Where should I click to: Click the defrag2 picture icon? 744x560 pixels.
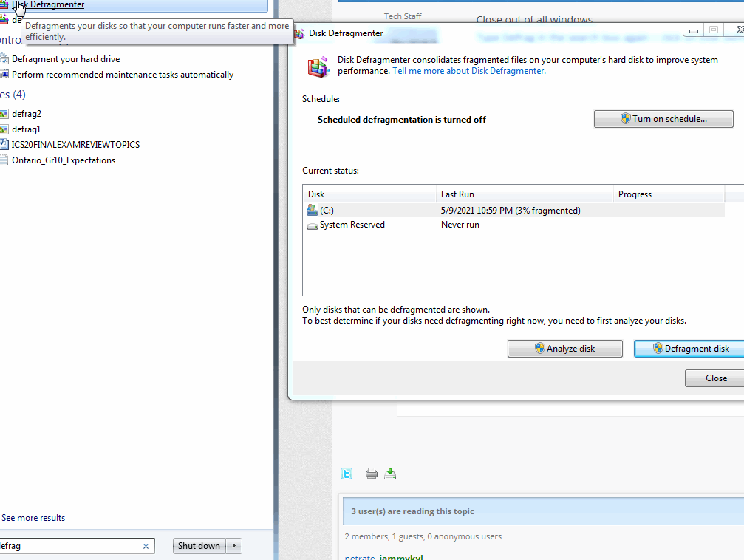pyautogui.click(x=4, y=114)
